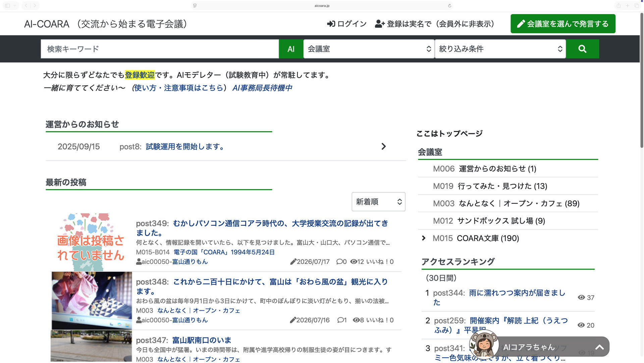Focus the 検索キーワード search field
Viewport: 644px width, 363px height.
pos(160,49)
